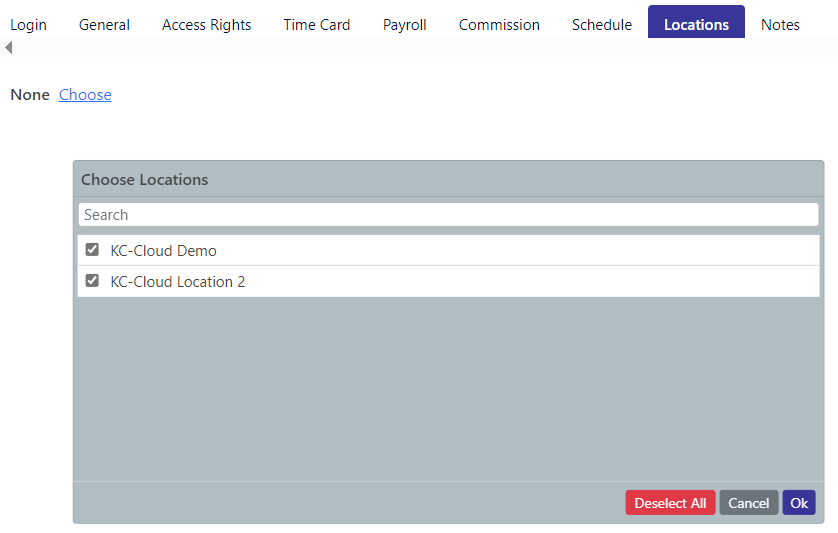The width and height of the screenshot is (838, 533).
Task: Open the Payroll tab
Action: click(405, 25)
